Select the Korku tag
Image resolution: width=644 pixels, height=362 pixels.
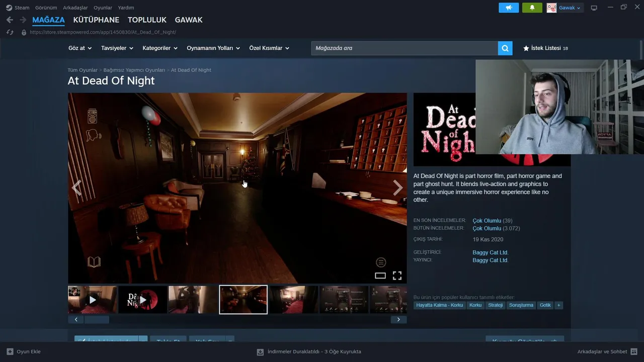pyautogui.click(x=475, y=305)
